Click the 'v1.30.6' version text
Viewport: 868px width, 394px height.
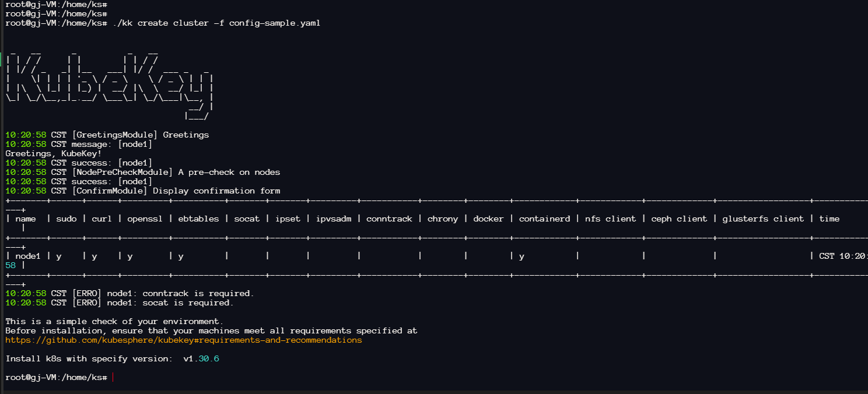point(201,358)
